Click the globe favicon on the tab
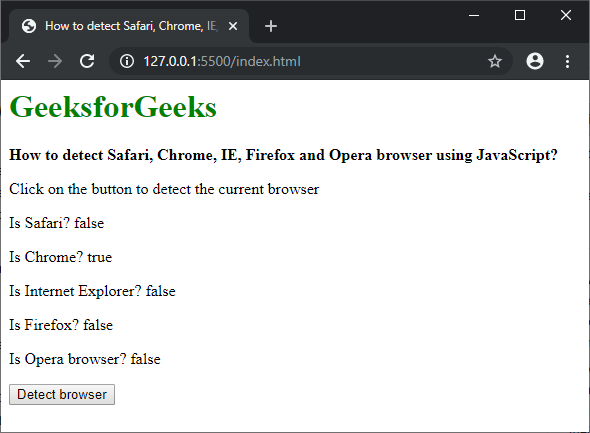Screen dimensions: 590x433 pyautogui.click(x=29, y=26)
